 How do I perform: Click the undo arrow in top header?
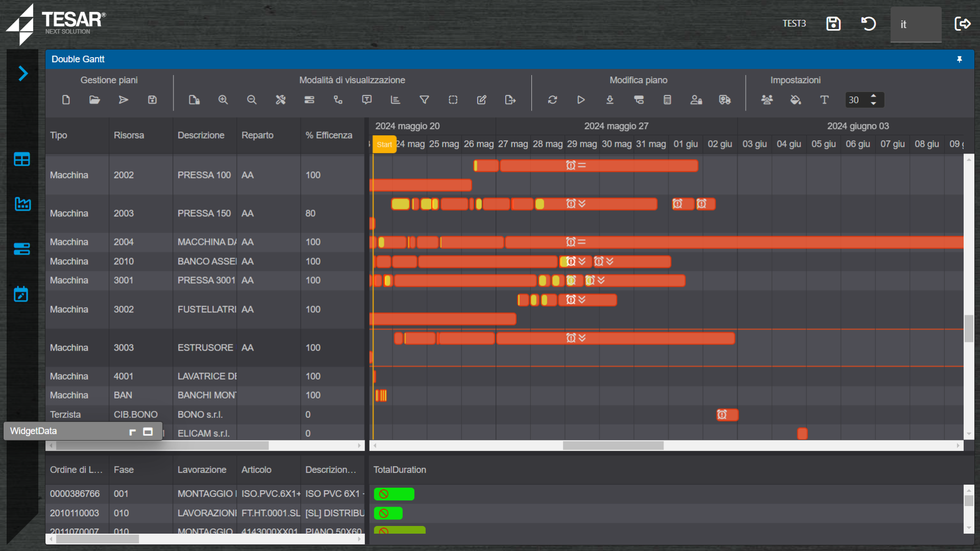coord(868,23)
